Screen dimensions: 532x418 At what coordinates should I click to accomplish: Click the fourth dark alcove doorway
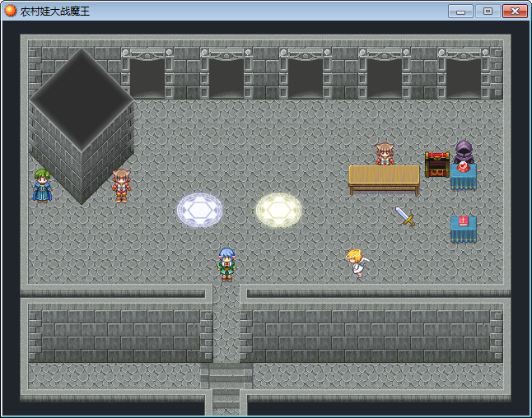pos(385,78)
